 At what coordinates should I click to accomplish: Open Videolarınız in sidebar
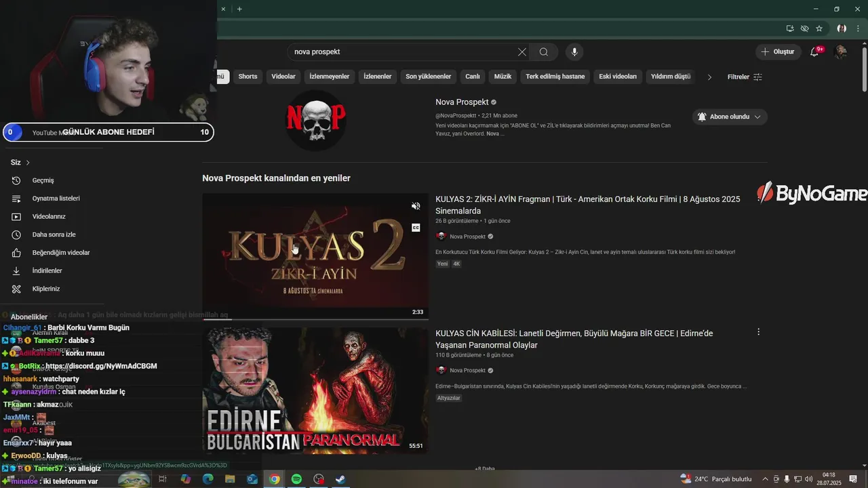tap(49, 216)
